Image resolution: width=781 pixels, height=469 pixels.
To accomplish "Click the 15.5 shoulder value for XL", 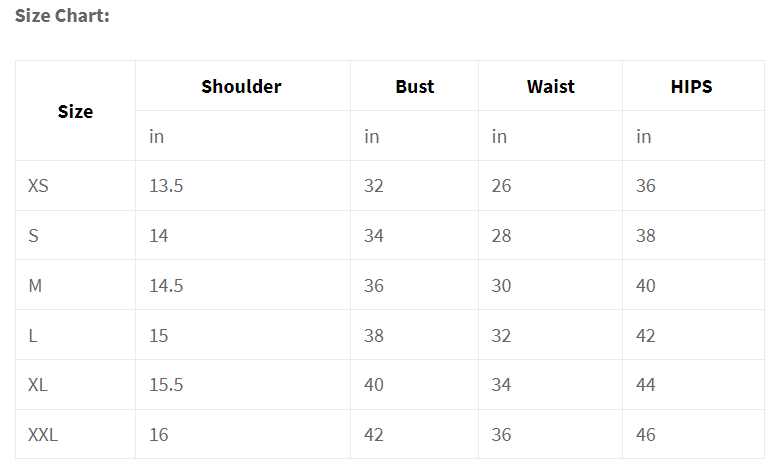I will point(166,385).
